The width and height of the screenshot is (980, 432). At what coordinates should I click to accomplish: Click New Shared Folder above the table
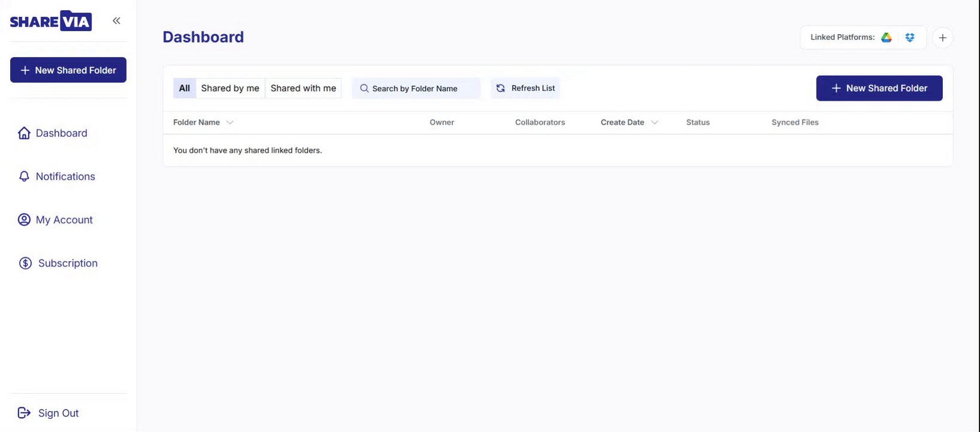(x=879, y=88)
